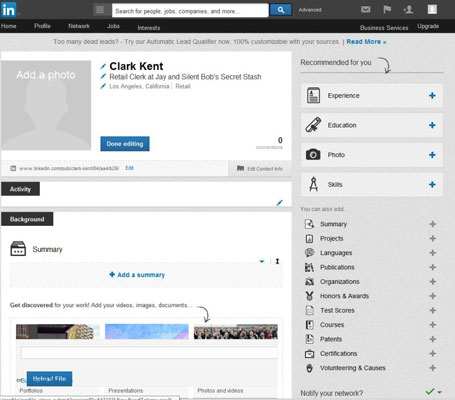
Task: Open the account profile icon
Action: coord(432,9)
